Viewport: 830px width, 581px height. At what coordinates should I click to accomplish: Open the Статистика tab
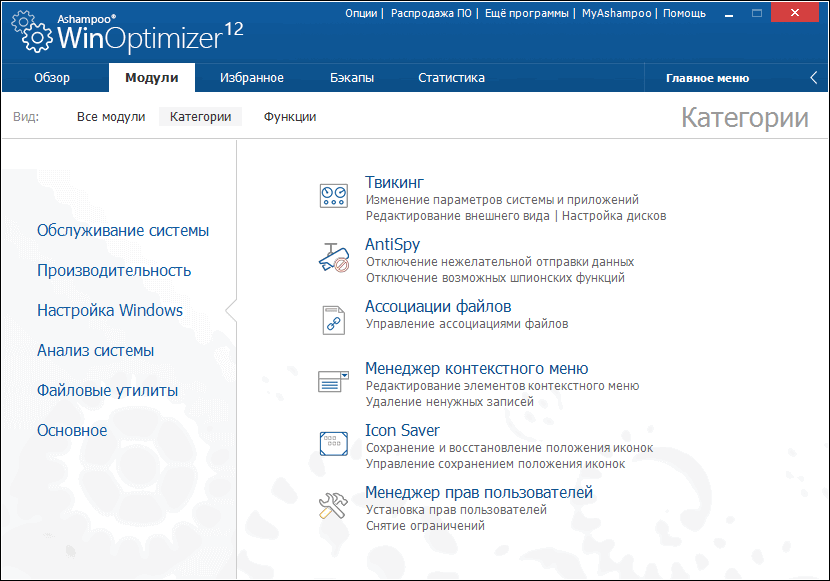[452, 78]
